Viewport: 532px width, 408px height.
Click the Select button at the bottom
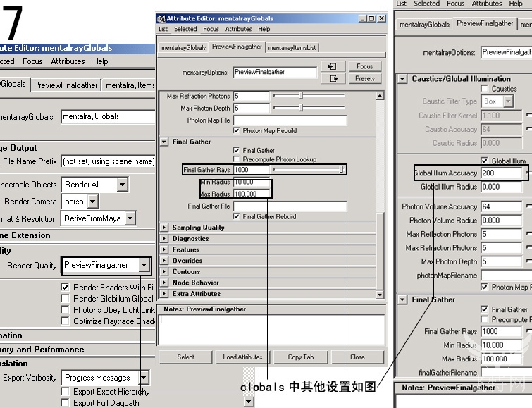coord(185,357)
